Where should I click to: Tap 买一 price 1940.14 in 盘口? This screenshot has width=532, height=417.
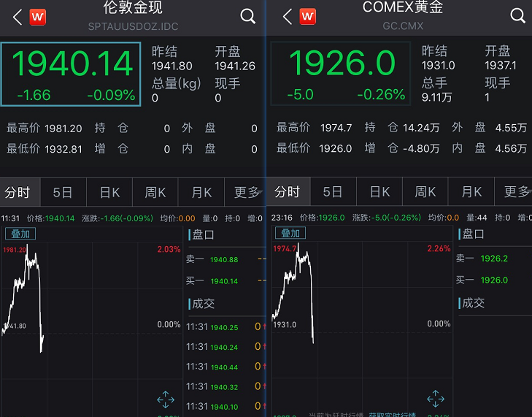[224, 281]
